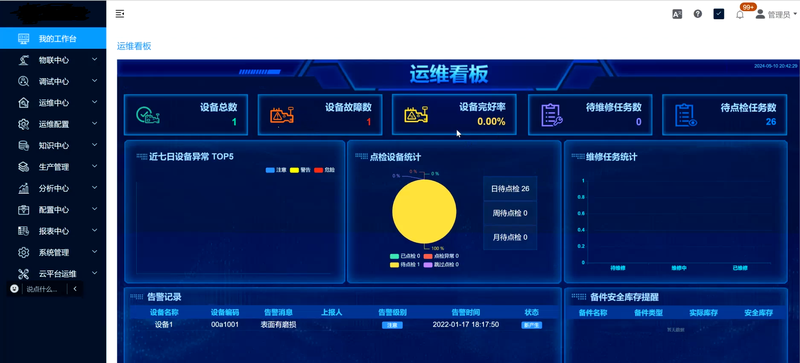Image resolution: width=800 pixels, height=363 pixels.
Task: Click the dark theme square icon
Action: [719, 14]
